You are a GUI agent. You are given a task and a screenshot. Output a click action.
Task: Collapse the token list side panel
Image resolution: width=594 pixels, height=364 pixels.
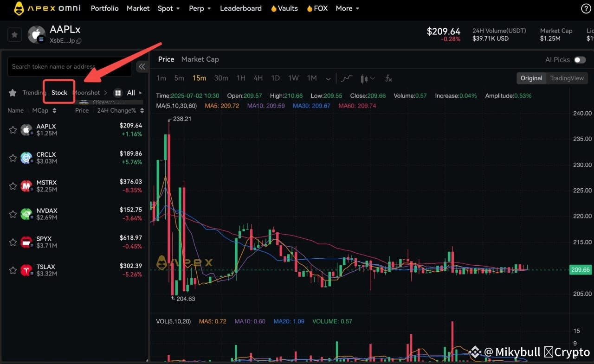(142, 67)
